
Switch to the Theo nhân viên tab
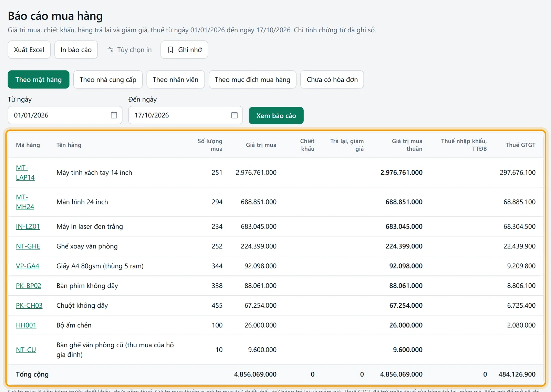click(x=176, y=80)
